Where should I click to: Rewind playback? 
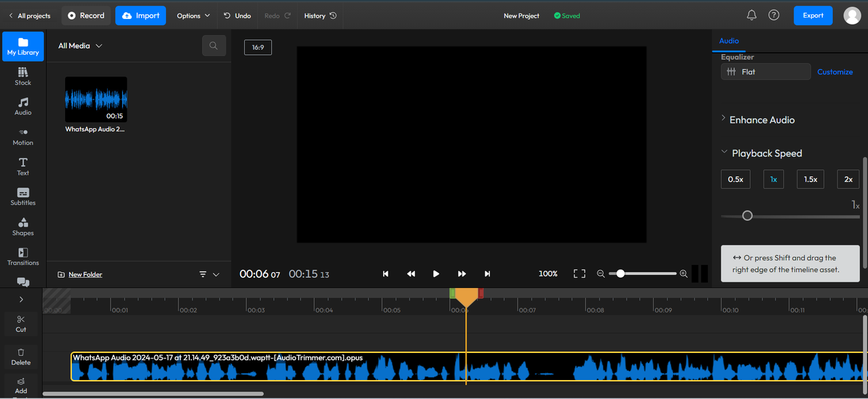[411, 274]
